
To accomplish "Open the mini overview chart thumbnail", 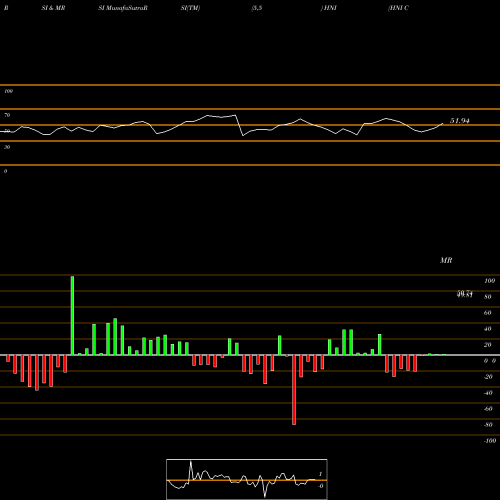I will [247, 479].
